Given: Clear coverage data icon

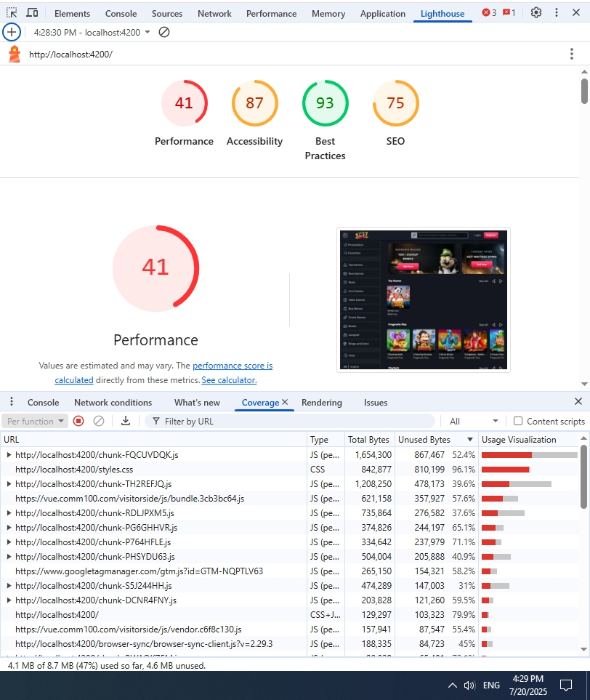Looking at the screenshot, I should (x=99, y=421).
